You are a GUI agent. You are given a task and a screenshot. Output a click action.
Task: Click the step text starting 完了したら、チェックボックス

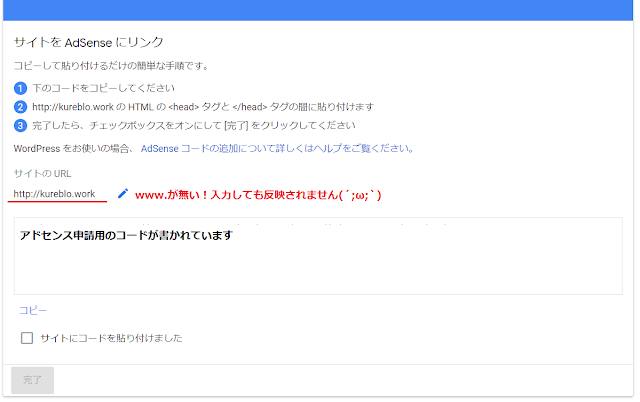(x=194, y=125)
